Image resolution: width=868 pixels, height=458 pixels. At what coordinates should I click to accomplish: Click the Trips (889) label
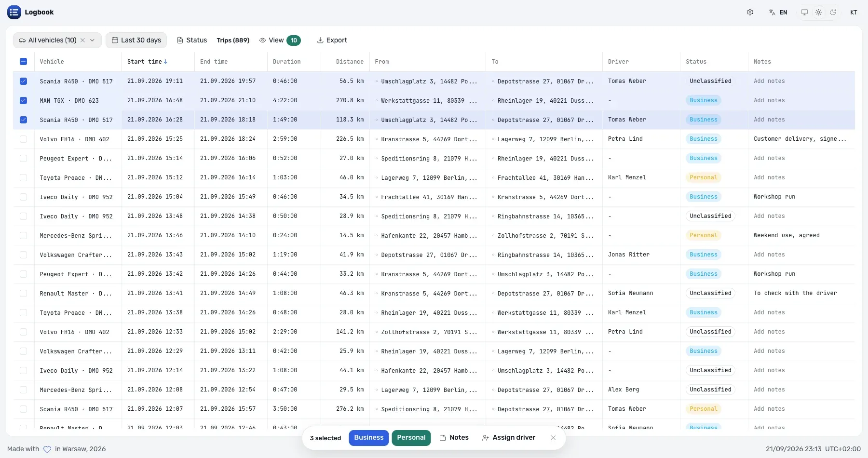233,40
